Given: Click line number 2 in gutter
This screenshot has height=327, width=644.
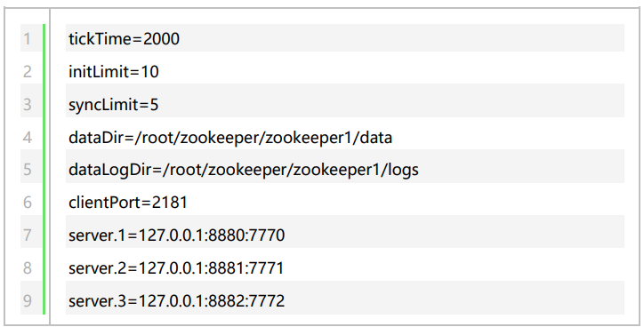Looking at the screenshot, I should 28,72.
